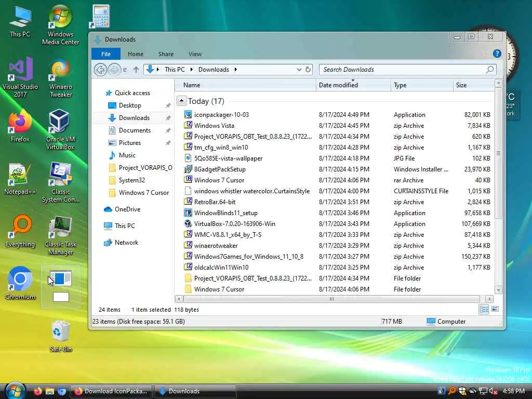Open Classic System Control Panel shortcut

[60, 182]
